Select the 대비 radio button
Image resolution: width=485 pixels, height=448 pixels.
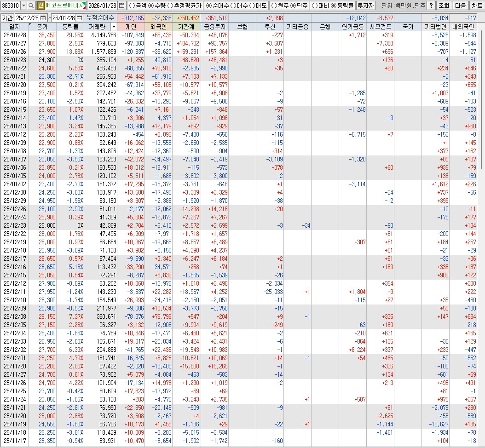(x=315, y=6)
